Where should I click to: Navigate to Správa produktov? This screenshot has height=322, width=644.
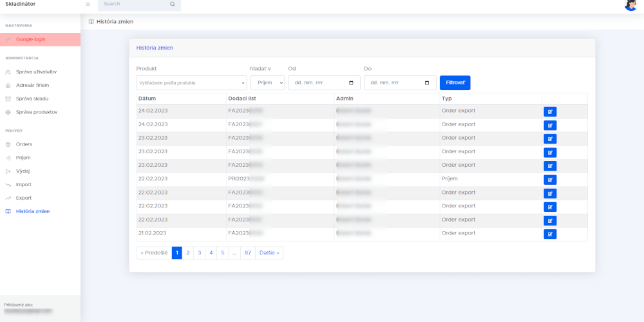coord(37,112)
